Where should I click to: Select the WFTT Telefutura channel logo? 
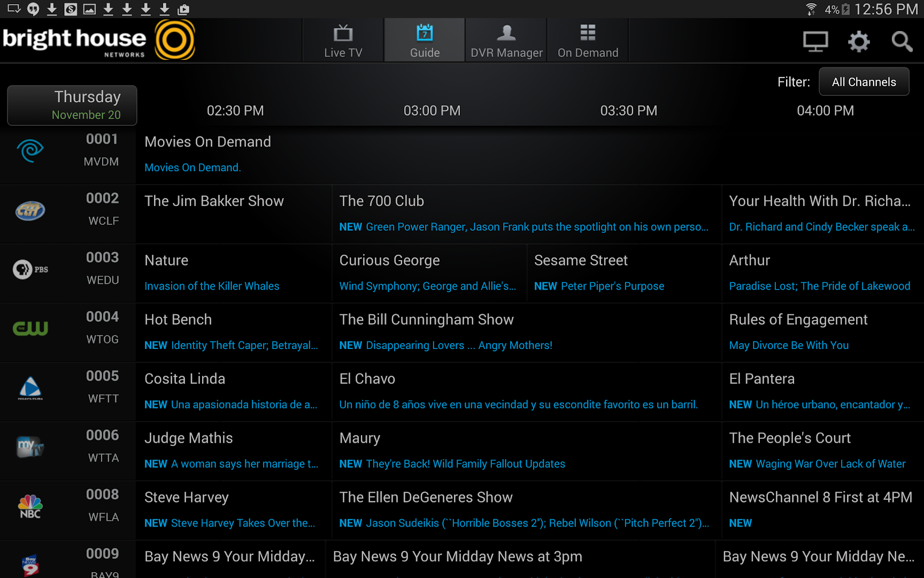(x=30, y=388)
